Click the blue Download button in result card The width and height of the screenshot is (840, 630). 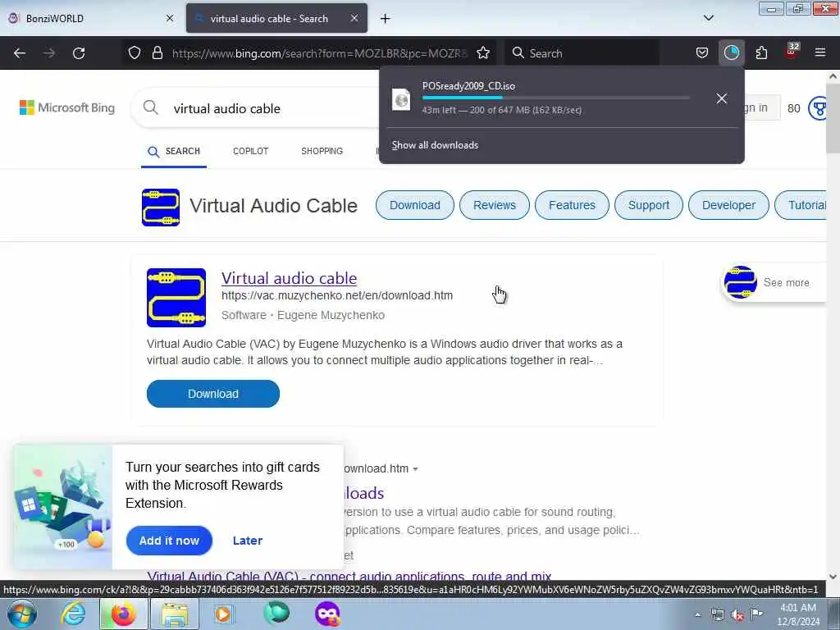213,394
